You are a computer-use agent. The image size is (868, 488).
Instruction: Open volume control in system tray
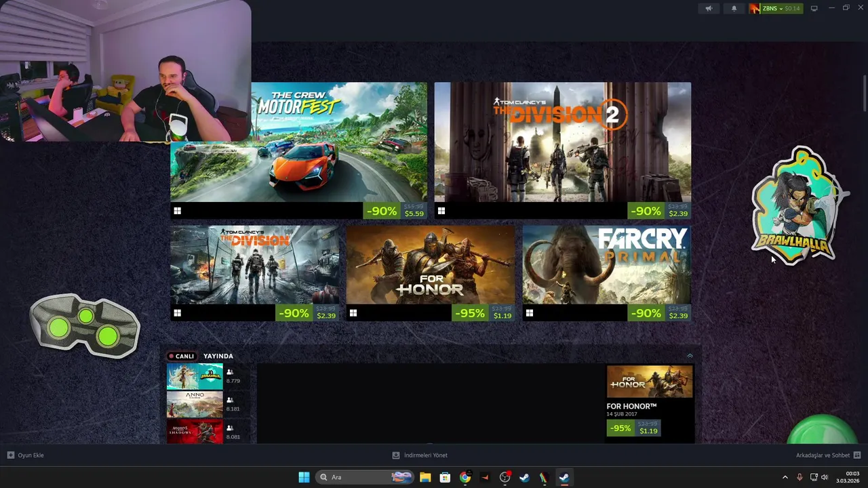[x=825, y=477]
